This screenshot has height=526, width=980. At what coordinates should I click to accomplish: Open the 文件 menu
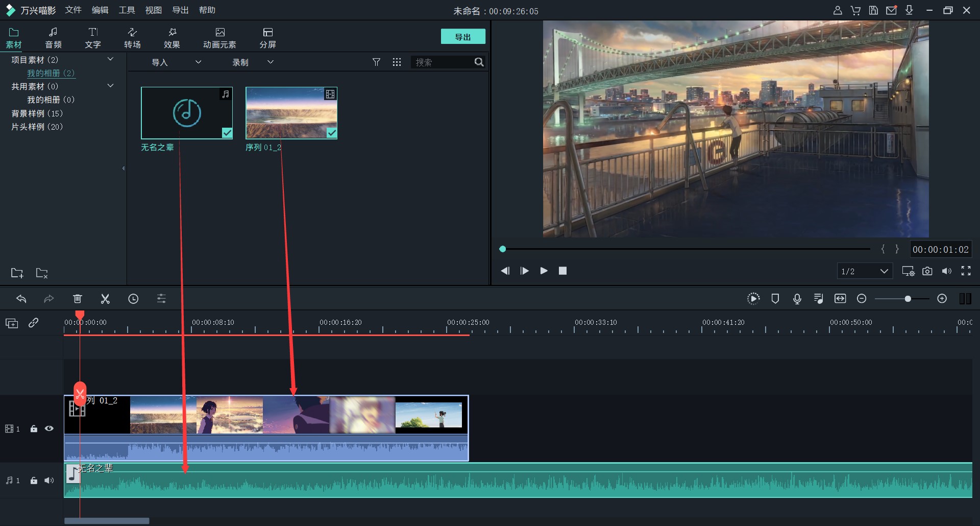[x=73, y=10]
